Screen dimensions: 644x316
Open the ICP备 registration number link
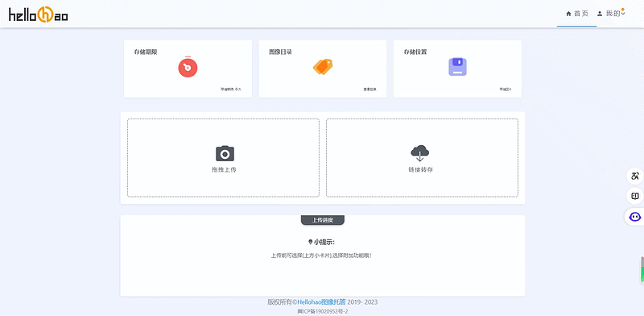pyautogui.click(x=323, y=311)
